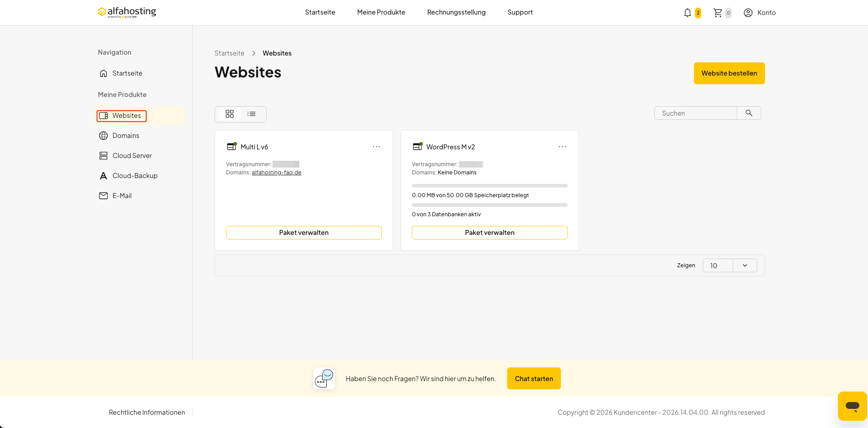Screen dimensions: 868x428
Task: Click into the Suchen search field
Action: coord(696,113)
